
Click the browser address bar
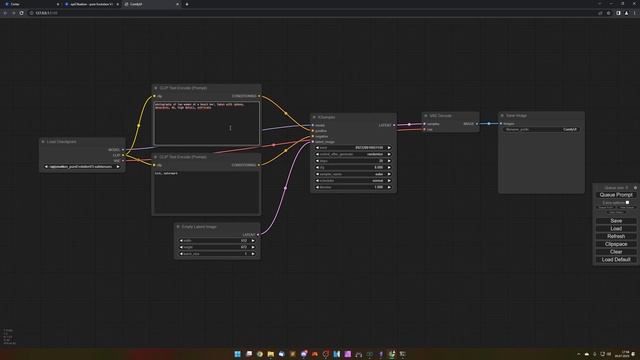point(310,13)
